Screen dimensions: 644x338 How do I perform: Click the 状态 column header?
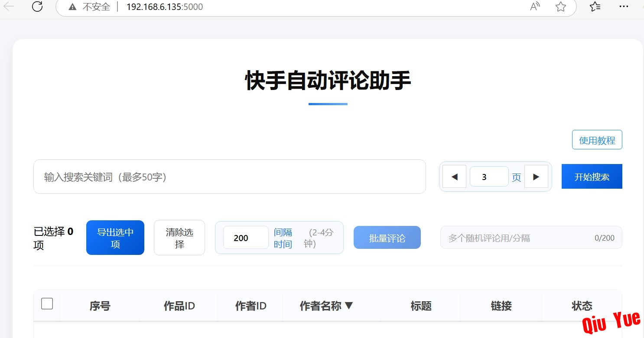582,306
